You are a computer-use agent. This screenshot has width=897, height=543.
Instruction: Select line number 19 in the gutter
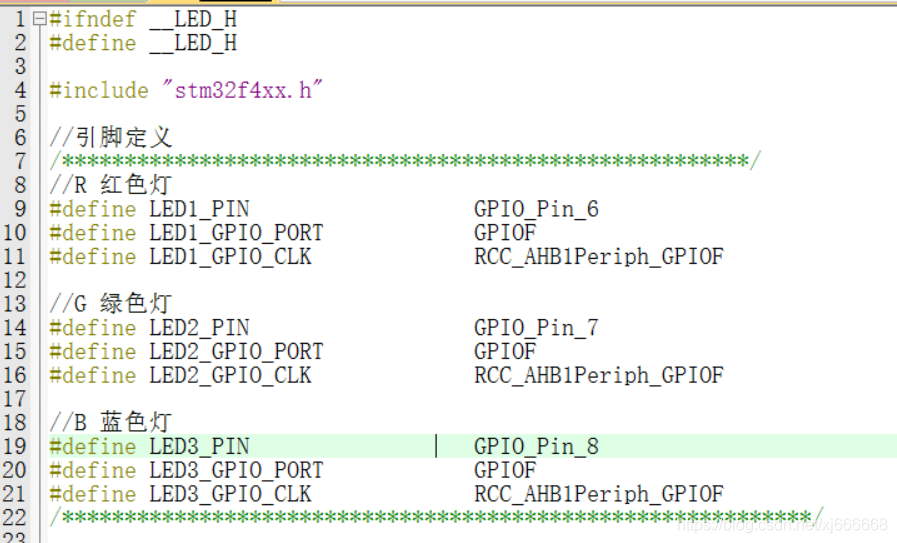pos(15,446)
